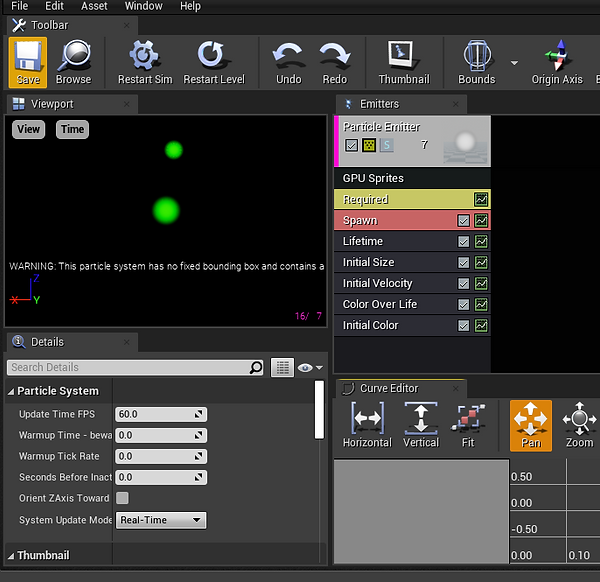The image size is (600, 582).
Task: Select Color Over Life module
Action: click(x=412, y=305)
